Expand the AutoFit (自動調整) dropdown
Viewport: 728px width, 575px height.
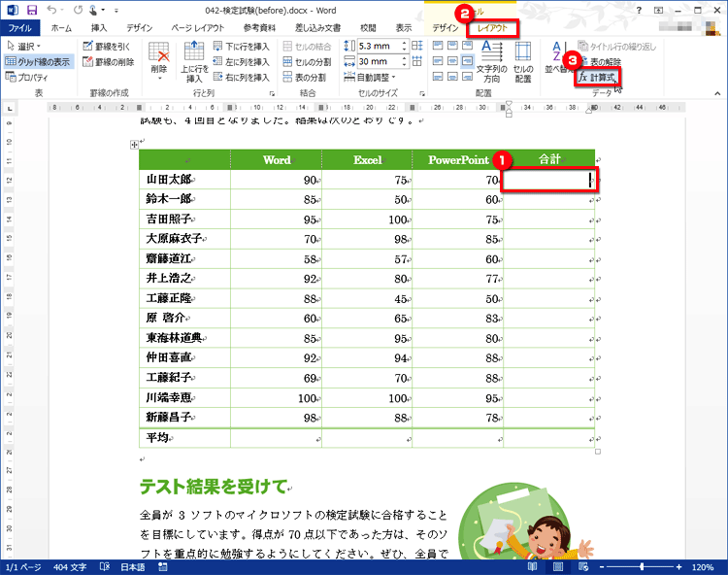370,77
